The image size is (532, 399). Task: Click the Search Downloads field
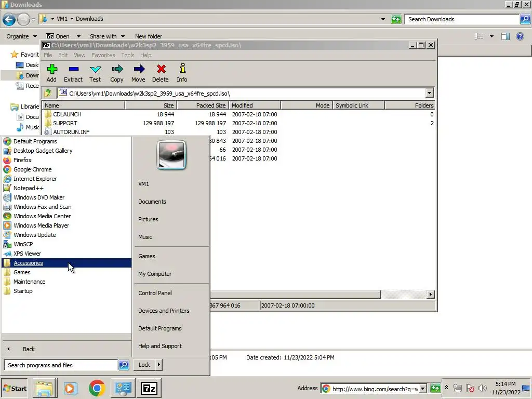click(462, 19)
